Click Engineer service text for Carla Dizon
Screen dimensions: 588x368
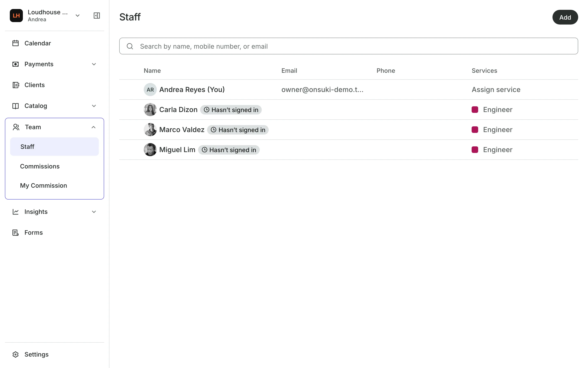point(498,110)
